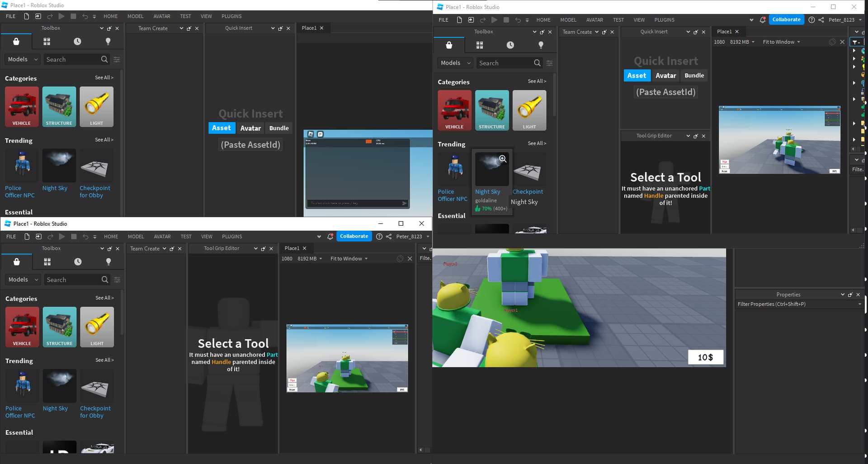Select Avatar mode in top-left Quick Insert

pyautogui.click(x=250, y=128)
